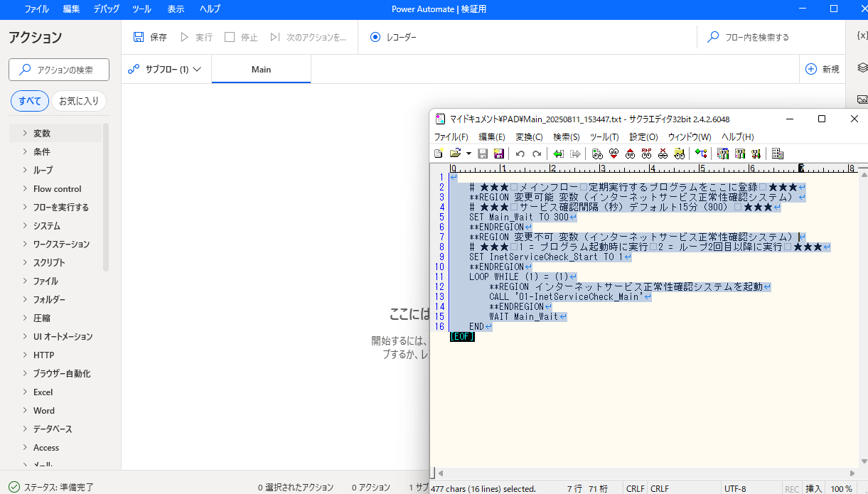
Task: Click the UI オートメーション action group label
Action: (x=63, y=336)
